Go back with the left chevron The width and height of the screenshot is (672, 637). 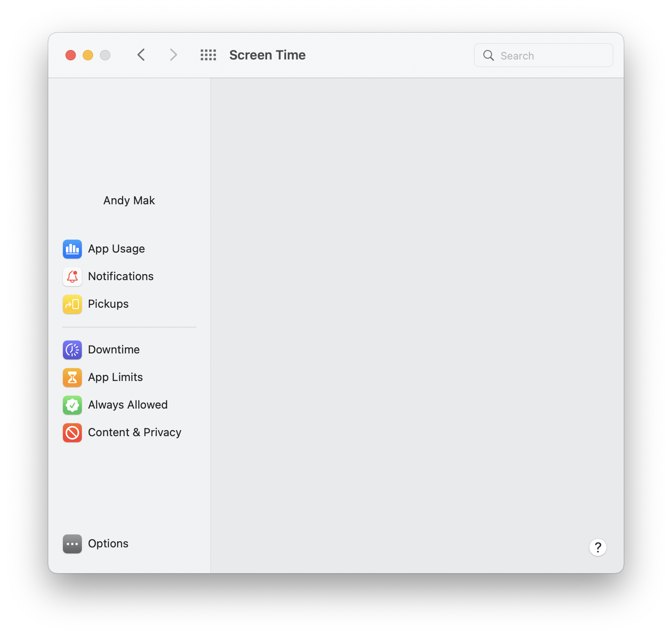[141, 55]
